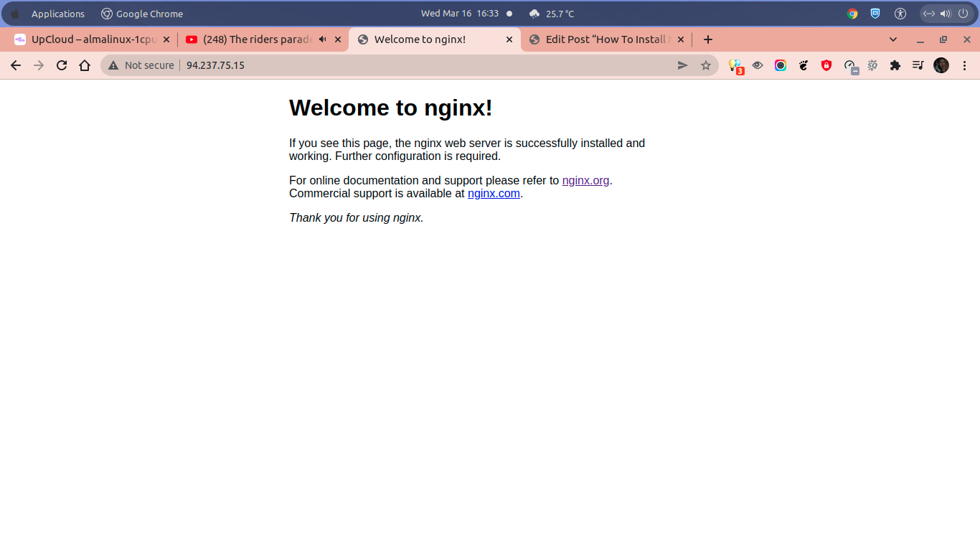Viewport: 980px width, 551px height.
Task: Close the Edit Post tab
Action: coord(681,39)
